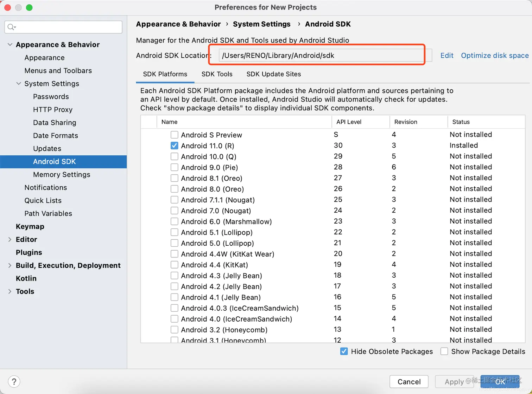
Task: Open the Keymap settings
Action: coord(30,227)
